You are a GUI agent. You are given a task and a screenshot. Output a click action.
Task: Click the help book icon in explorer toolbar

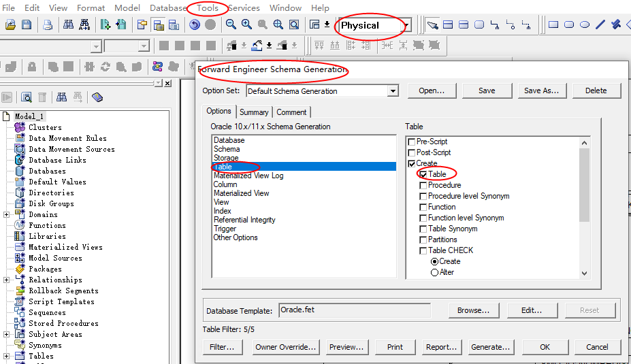coord(97,97)
